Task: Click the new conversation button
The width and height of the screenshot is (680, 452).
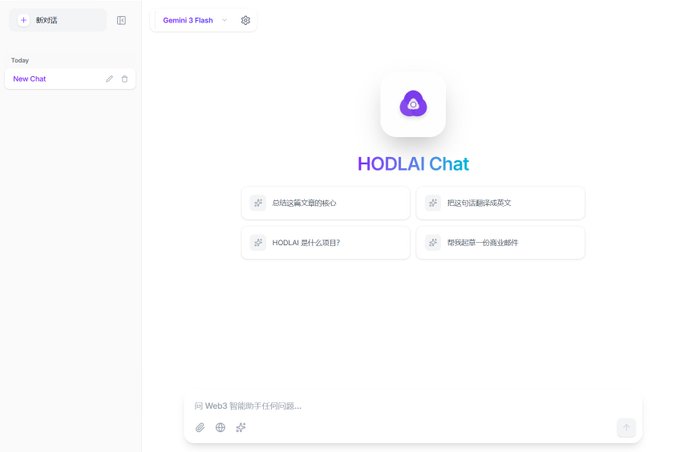Action: (58, 20)
